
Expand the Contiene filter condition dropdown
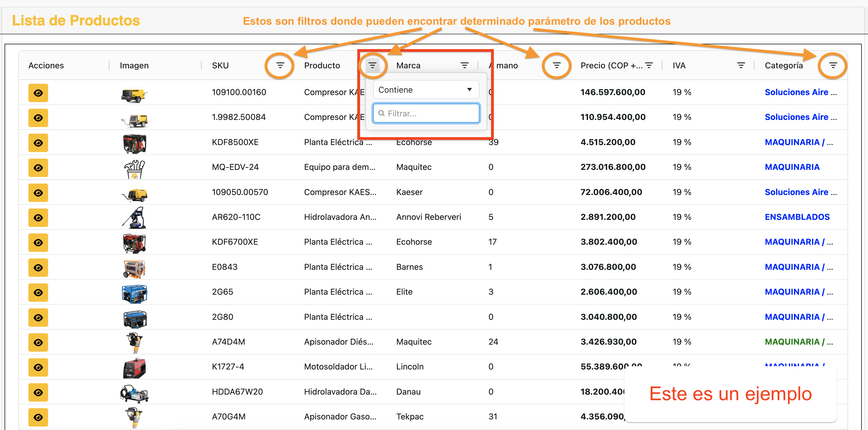click(x=426, y=90)
